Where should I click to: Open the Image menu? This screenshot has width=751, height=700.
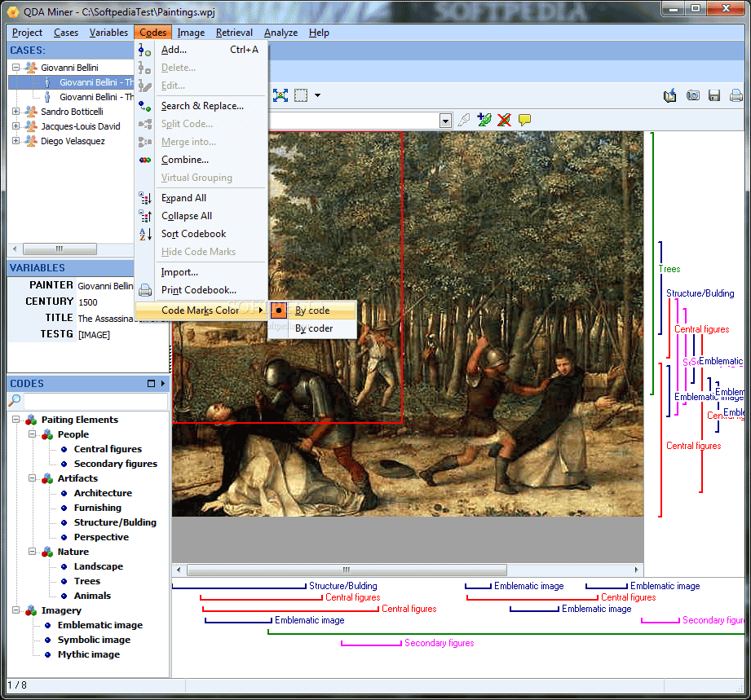[x=191, y=33]
